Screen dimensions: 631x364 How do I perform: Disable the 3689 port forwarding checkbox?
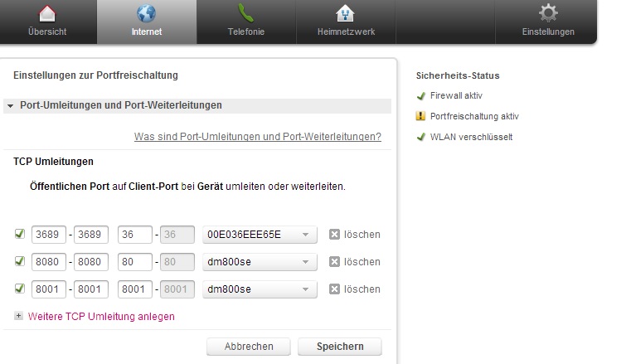(x=19, y=234)
